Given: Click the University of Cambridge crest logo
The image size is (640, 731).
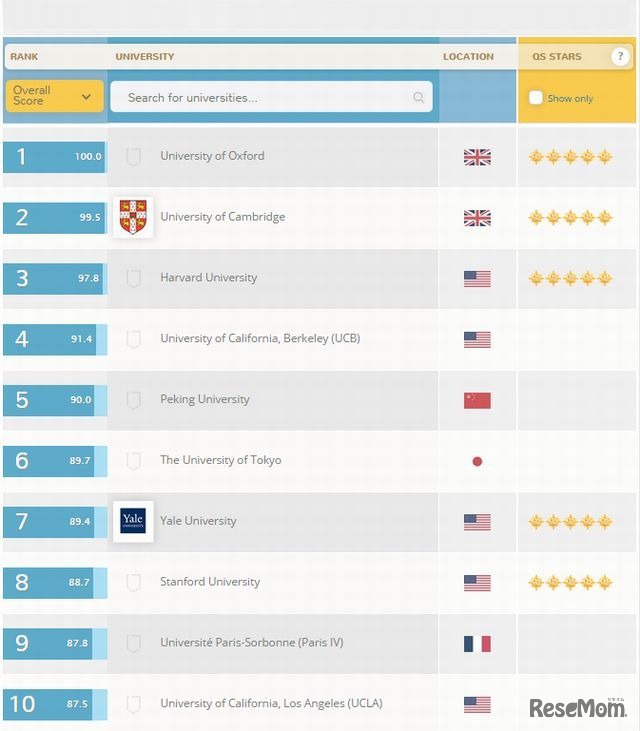Looking at the screenshot, I should point(133,217).
